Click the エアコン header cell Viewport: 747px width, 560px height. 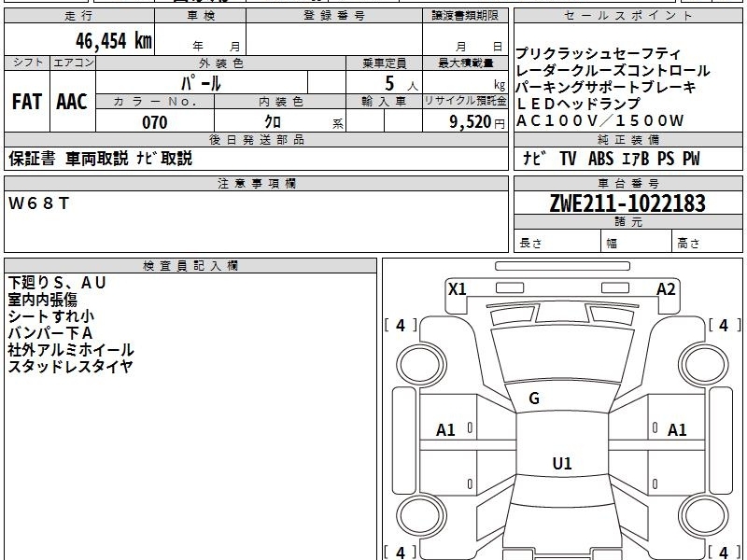[x=73, y=63]
